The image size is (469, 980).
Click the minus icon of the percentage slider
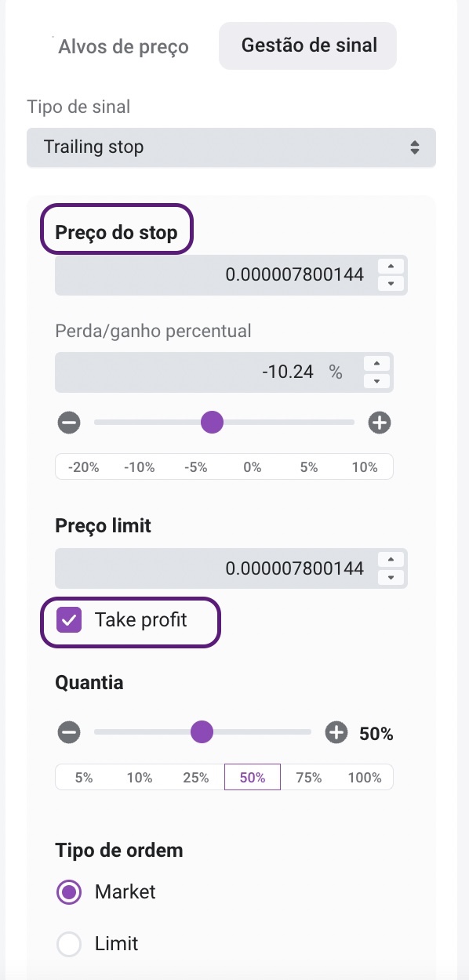pos(69,423)
